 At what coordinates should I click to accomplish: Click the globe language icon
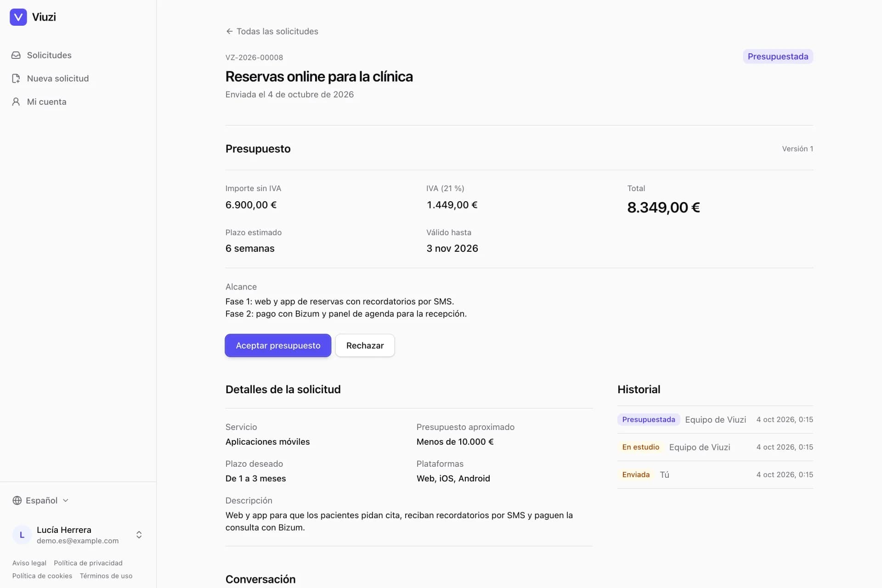pyautogui.click(x=17, y=500)
